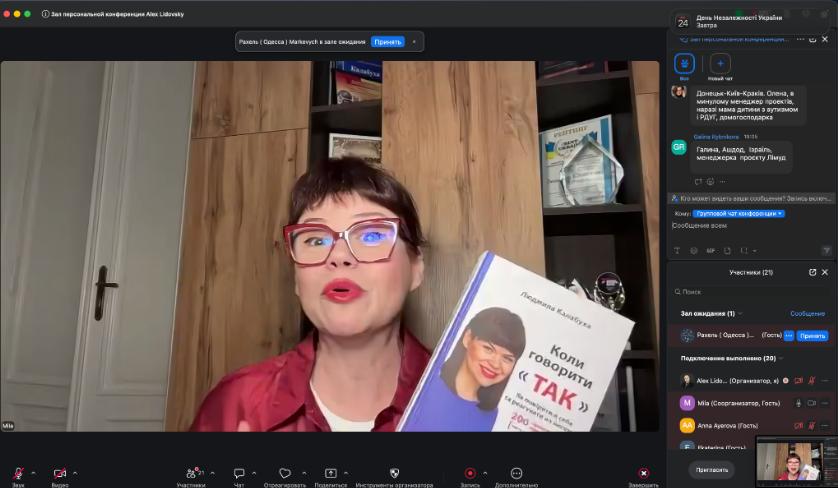Click the attach file icon in chat composer

[x=727, y=250]
